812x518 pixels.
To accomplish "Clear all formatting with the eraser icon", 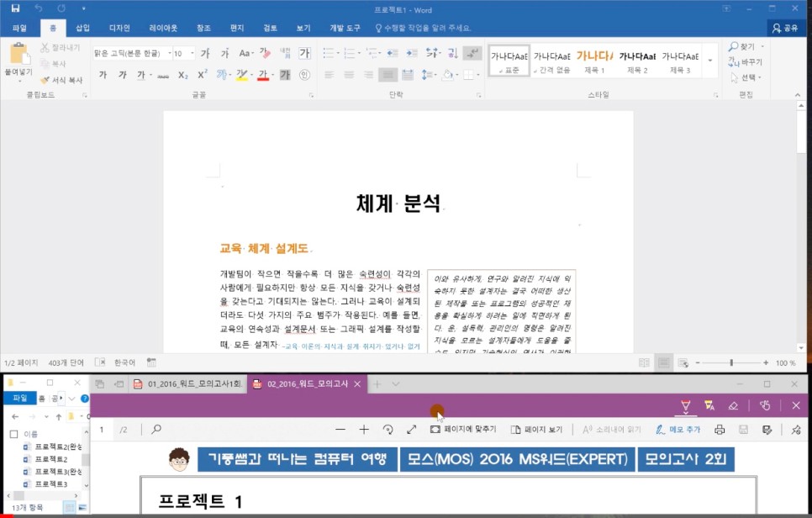I will click(265, 53).
